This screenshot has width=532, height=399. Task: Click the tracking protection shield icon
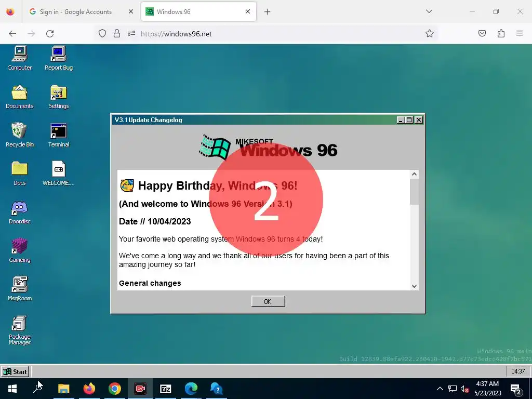(x=102, y=34)
